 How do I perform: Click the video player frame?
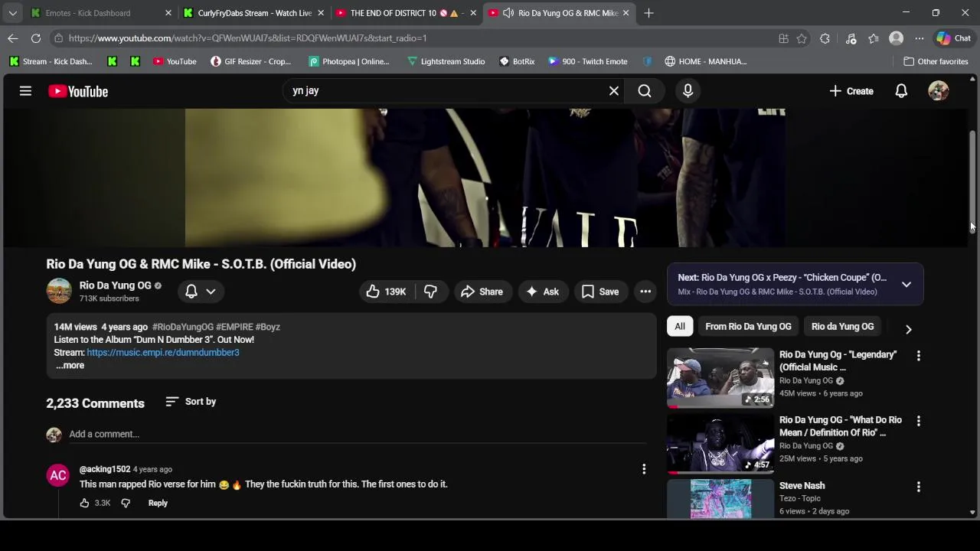pyautogui.click(x=485, y=178)
